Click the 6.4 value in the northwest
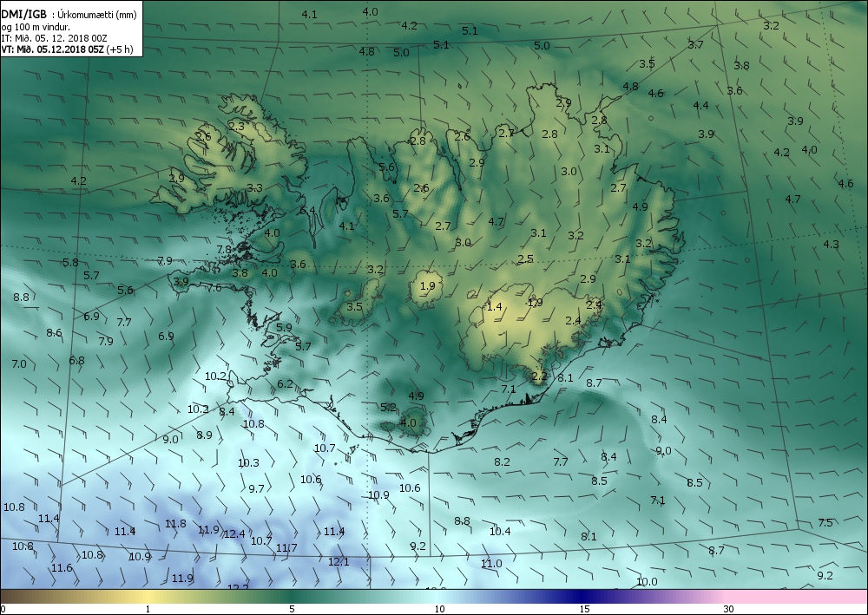The width and height of the screenshot is (868, 615). click(x=308, y=210)
